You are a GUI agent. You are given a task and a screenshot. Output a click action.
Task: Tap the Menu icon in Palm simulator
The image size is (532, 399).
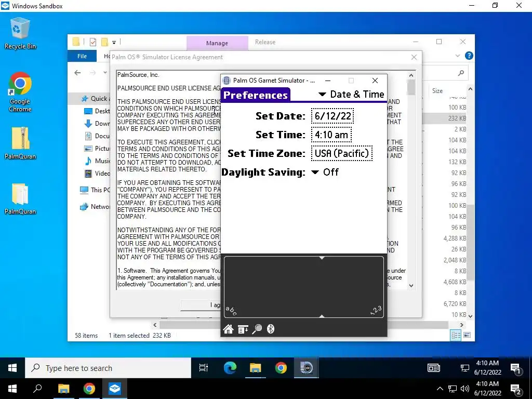point(243,329)
